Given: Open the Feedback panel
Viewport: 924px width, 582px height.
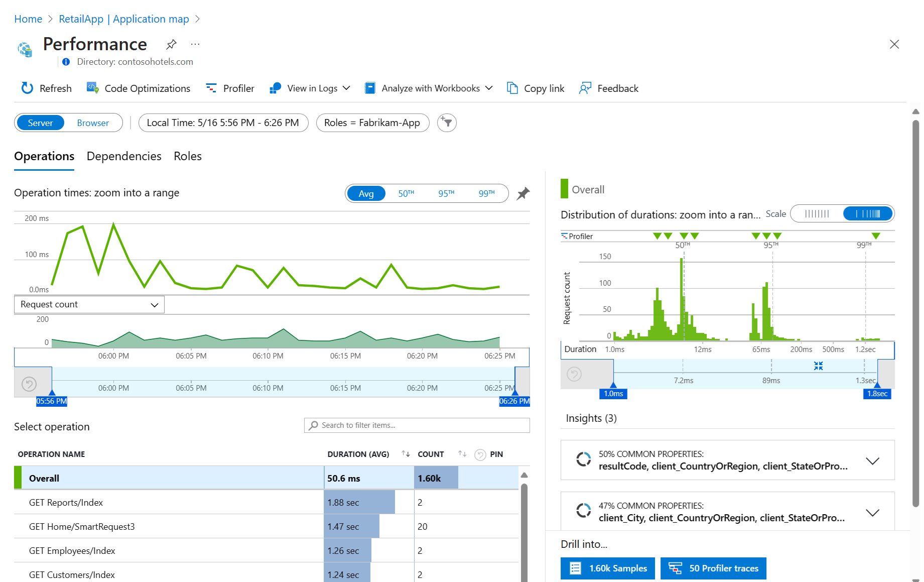Looking at the screenshot, I should (609, 88).
